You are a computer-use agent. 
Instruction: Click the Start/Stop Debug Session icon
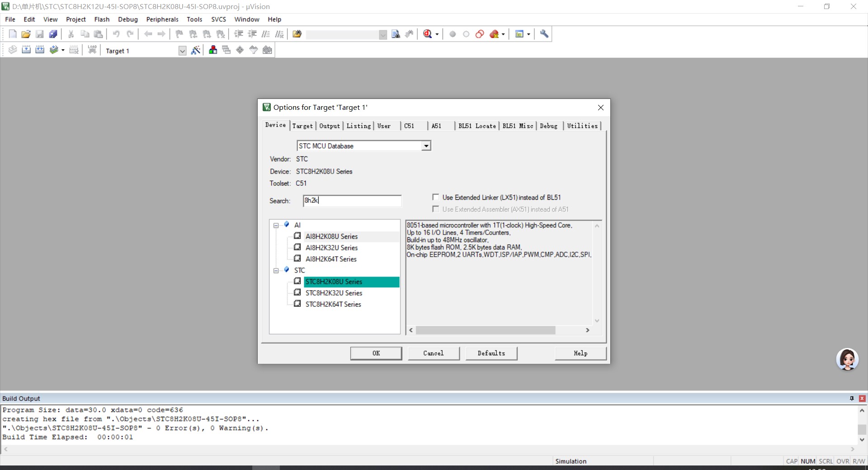click(x=427, y=34)
